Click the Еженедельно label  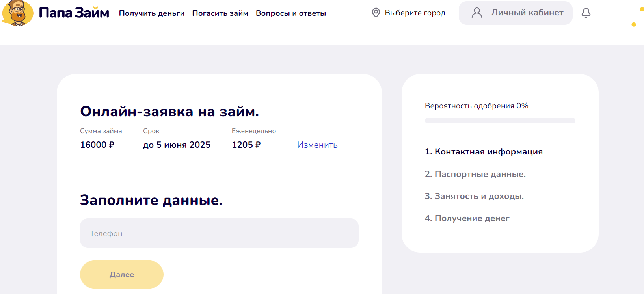(254, 131)
